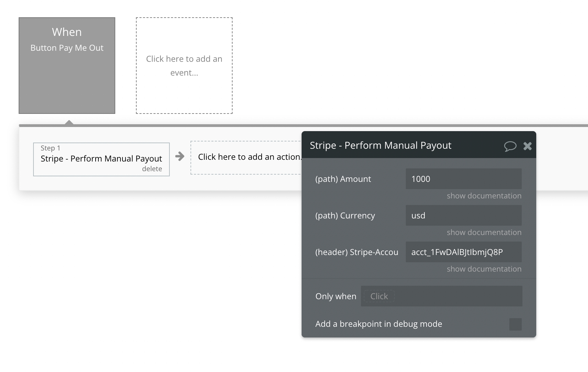Click the Stripe-Account header value field

pos(463,252)
